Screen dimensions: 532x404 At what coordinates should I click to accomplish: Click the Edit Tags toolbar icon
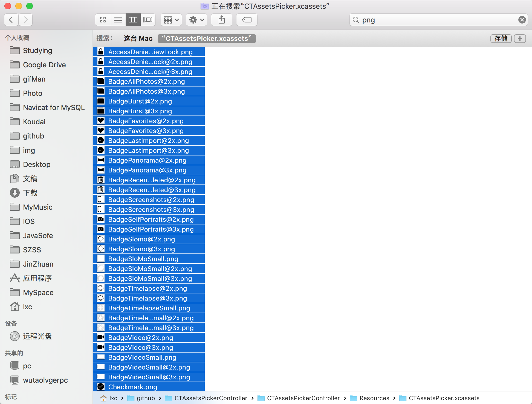tap(247, 20)
